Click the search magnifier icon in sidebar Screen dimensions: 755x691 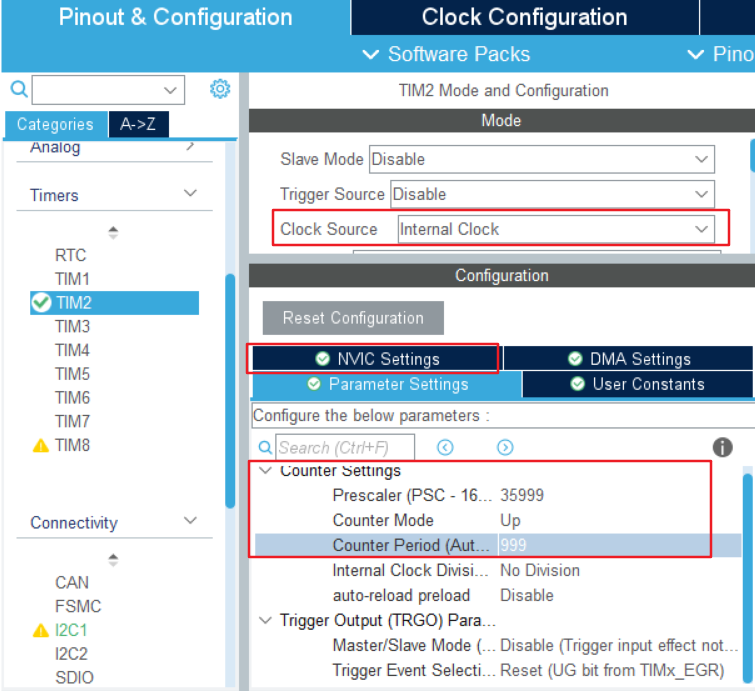click(19, 89)
